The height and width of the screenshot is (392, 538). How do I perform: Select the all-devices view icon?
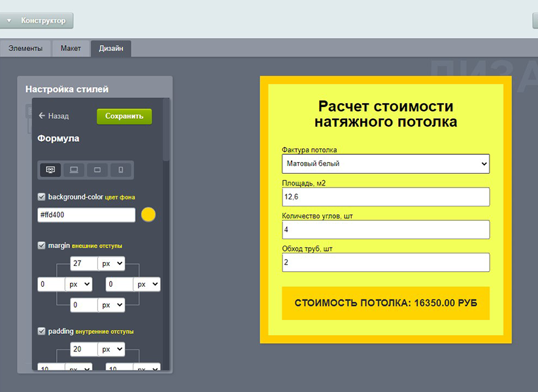(x=50, y=170)
